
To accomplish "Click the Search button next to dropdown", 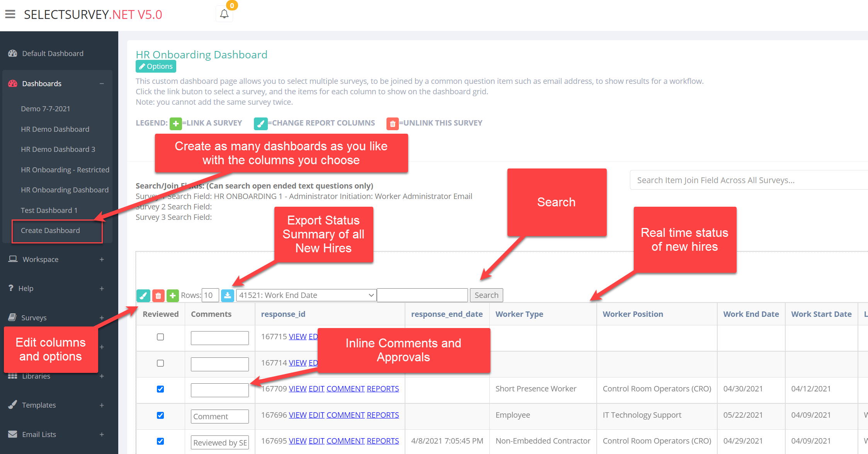I will 486,295.
